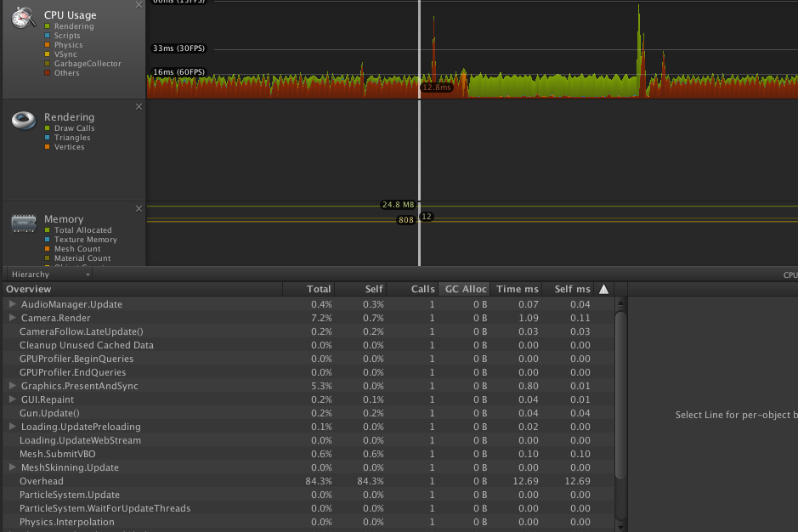Image resolution: width=798 pixels, height=532 pixels.
Task: Click the Rendering profiler lens icon
Action: 24,121
